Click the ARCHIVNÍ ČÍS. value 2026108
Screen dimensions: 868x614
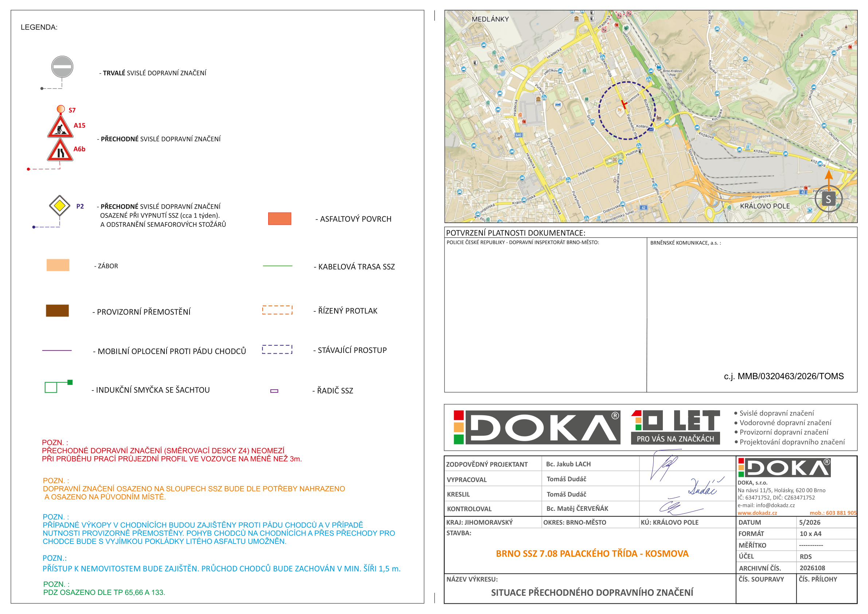pos(812,568)
